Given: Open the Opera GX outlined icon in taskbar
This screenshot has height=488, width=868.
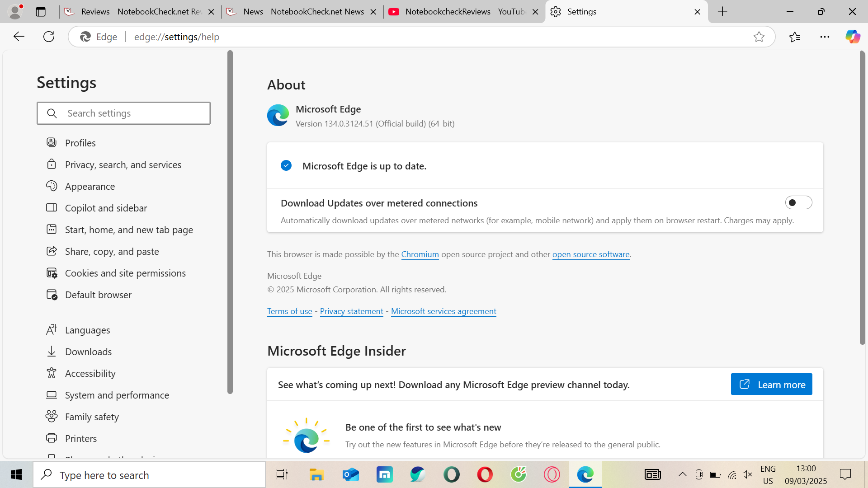Looking at the screenshot, I should click(x=552, y=474).
